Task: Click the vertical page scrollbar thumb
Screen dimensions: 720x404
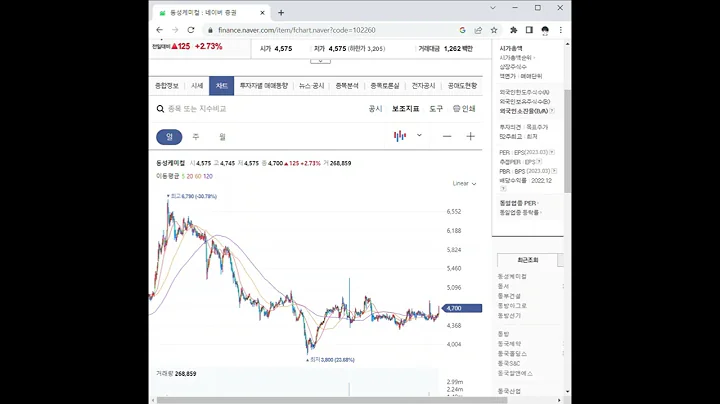Action: tap(568, 141)
